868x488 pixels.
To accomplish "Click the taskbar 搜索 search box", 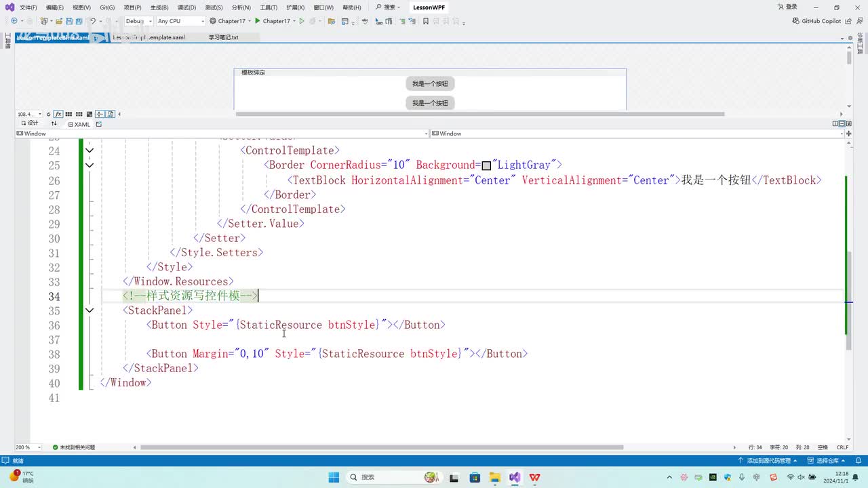I will click(x=393, y=477).
